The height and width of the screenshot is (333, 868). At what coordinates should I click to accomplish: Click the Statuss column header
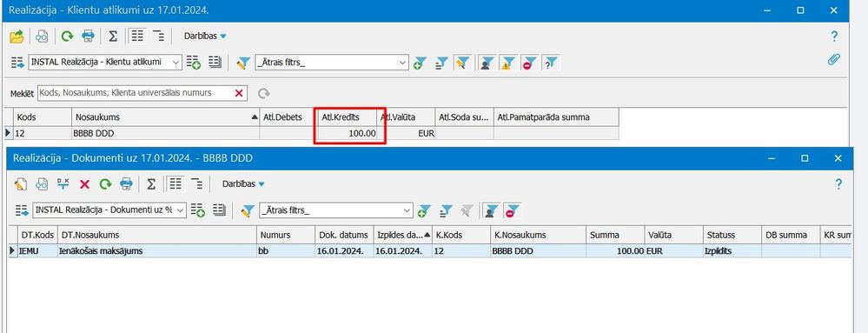click(x=732, y=235)
